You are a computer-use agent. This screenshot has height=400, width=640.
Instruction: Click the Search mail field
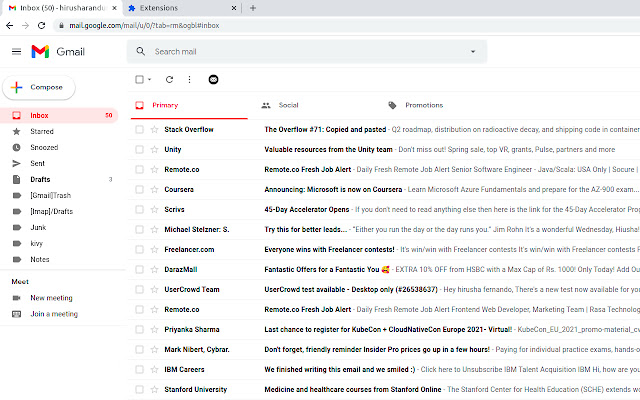306,51
